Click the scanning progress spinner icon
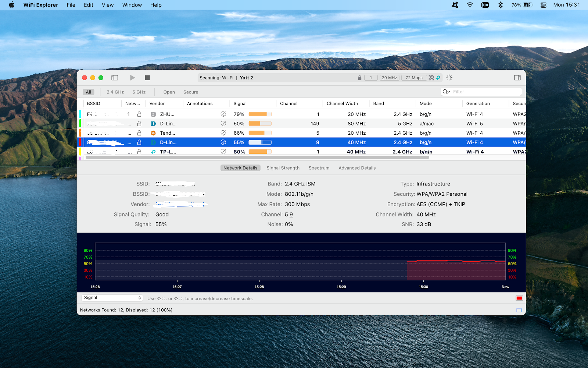The image size is (588, 368). (449, 78)
